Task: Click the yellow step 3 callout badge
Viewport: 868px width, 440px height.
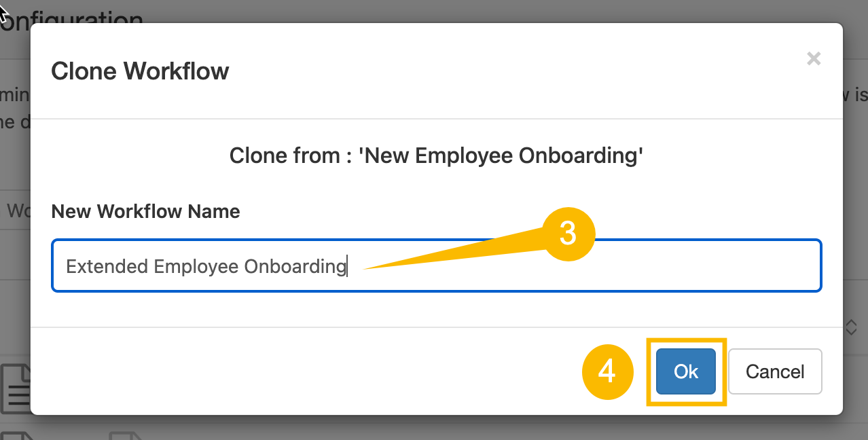Action: pos(568,234)
